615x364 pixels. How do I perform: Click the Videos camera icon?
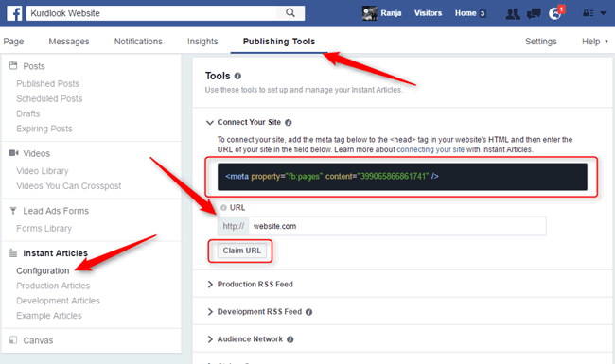[13, 153]
